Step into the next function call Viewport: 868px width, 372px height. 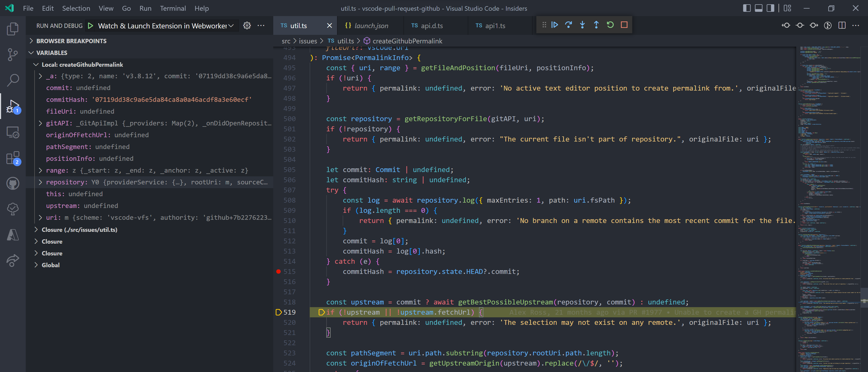(x=582, y=25)
